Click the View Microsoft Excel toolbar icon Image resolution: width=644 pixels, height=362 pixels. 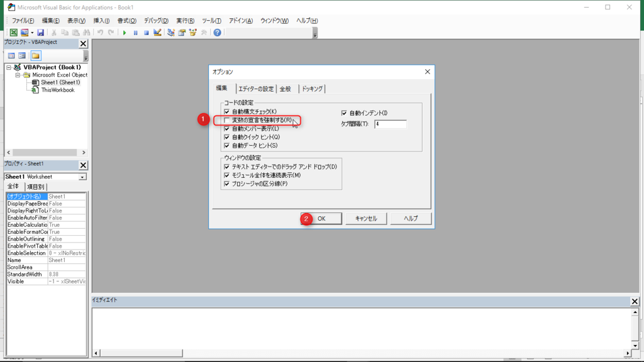[x=14, y=33]
